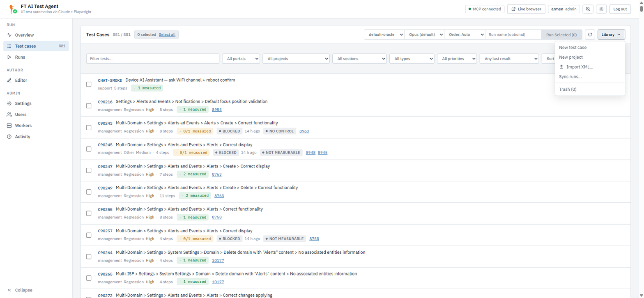Viewport: 644px width, 298px height.
Task: Open the All sections filter dropdown
Action: click(x=360, y=59)
